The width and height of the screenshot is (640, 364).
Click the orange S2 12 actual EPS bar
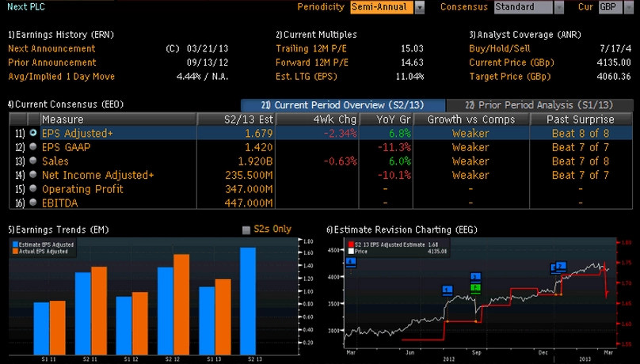point(181,305)
